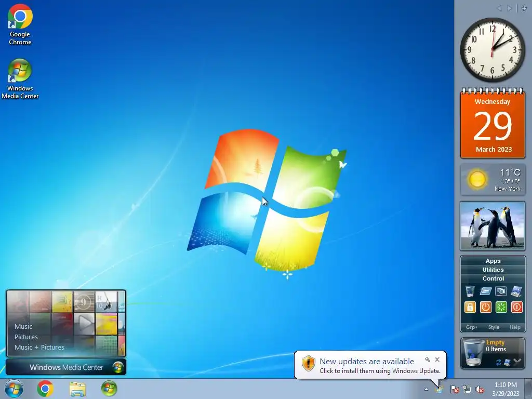This screenshot has height=399, width=532.
Task: Show hidden tray icons arrow
Action: [x=426, y=390]
